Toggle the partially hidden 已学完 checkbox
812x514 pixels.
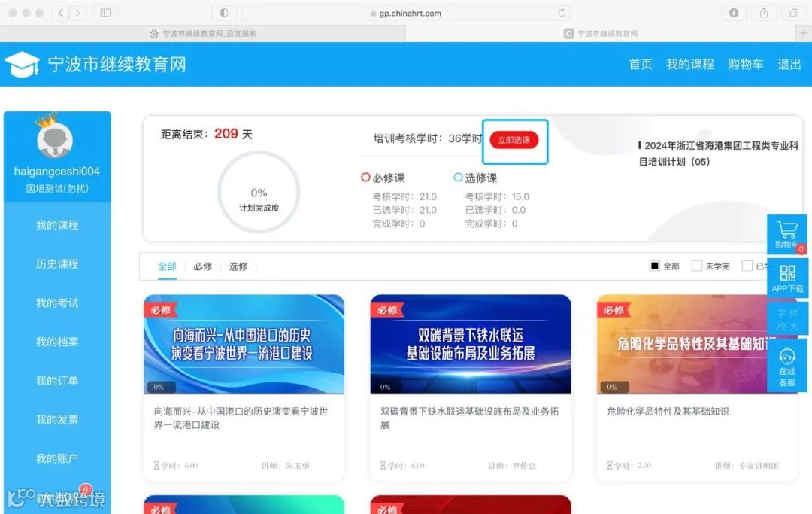(747, 266)
